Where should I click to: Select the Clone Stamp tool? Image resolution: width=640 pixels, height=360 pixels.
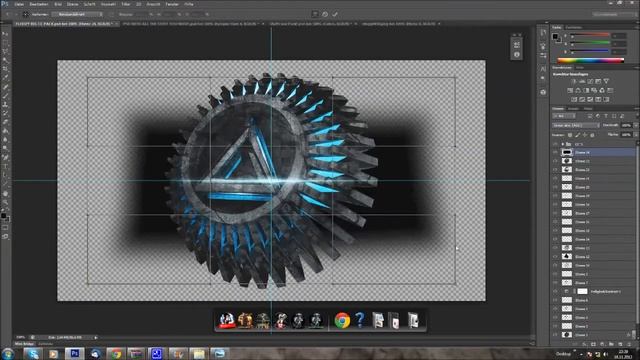(5, 104)
